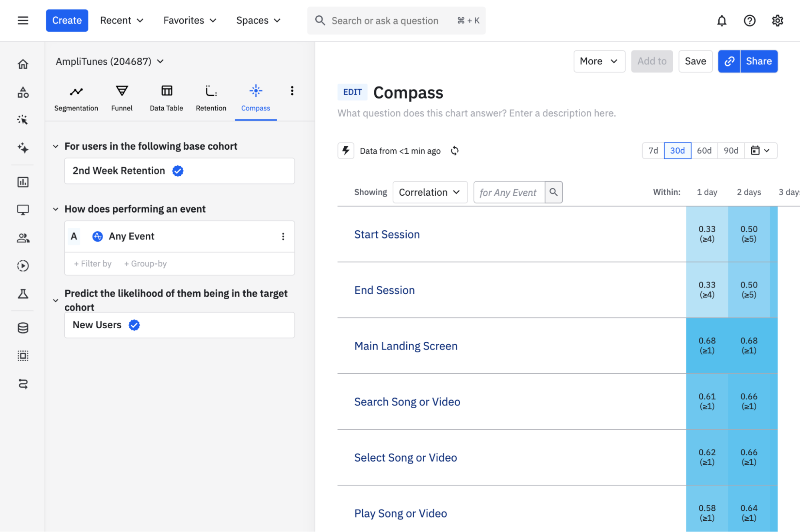This screenshot has height=532, width=800.
Task: Open the Experiment flask sidebar icon
Action: (23, 294)
